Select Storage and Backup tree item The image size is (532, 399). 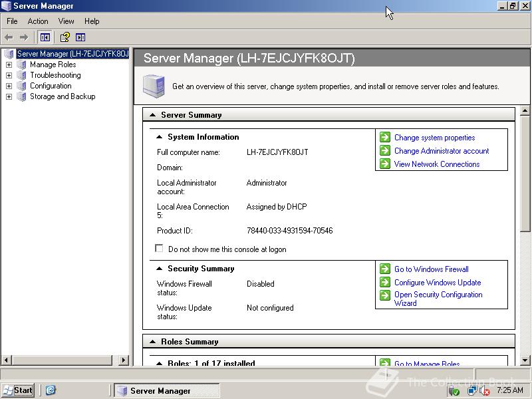point(63,96)
